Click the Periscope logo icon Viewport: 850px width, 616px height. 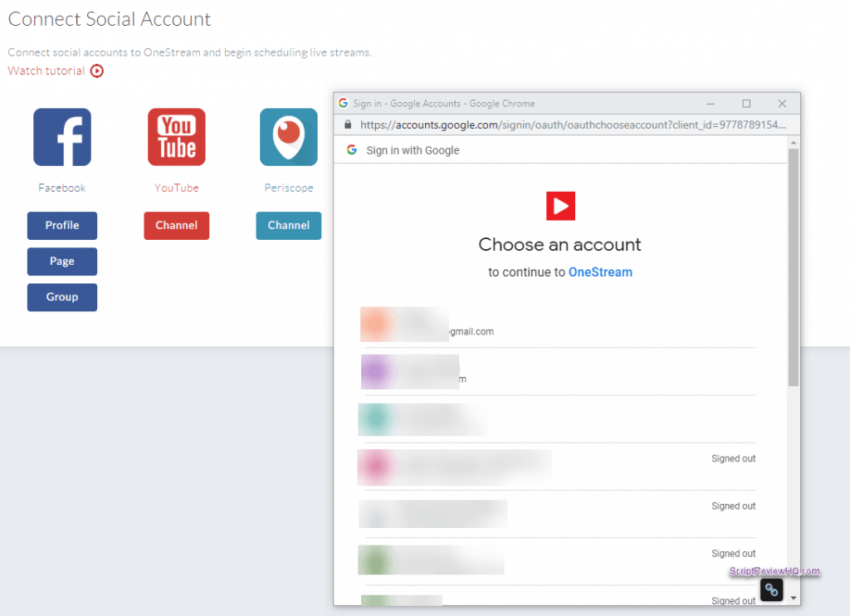(289, 137)
